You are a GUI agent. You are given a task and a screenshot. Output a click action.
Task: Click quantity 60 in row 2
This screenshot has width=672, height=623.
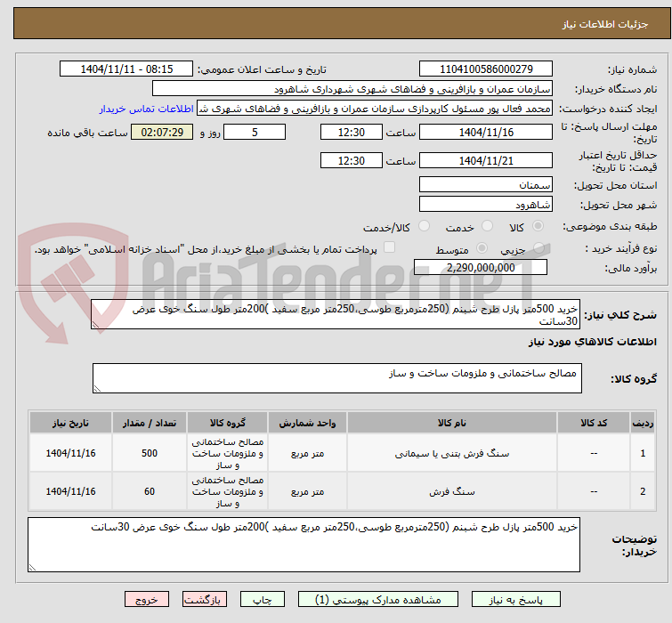click(150, 492)
